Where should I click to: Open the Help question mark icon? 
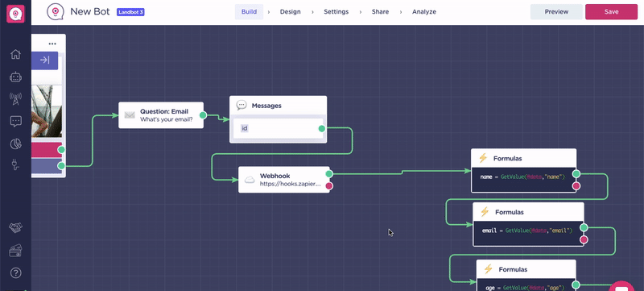point(15,272)
